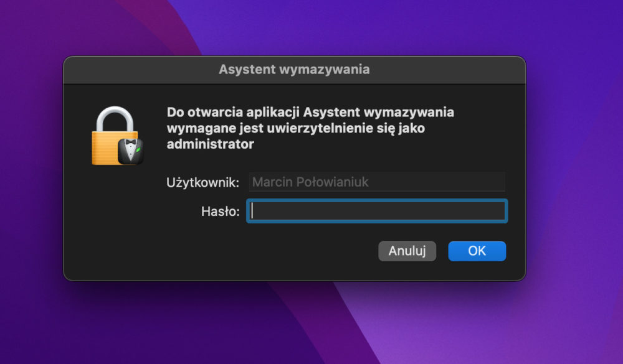This screenshot has width=623, height=364.
Task: Click the Użytkownik field showing Marcin Połowianiuk
Action: tap(377, 182)
